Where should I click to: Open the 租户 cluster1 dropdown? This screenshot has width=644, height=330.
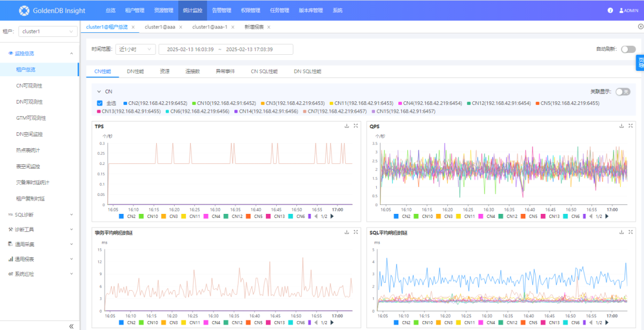click(48, 31)
